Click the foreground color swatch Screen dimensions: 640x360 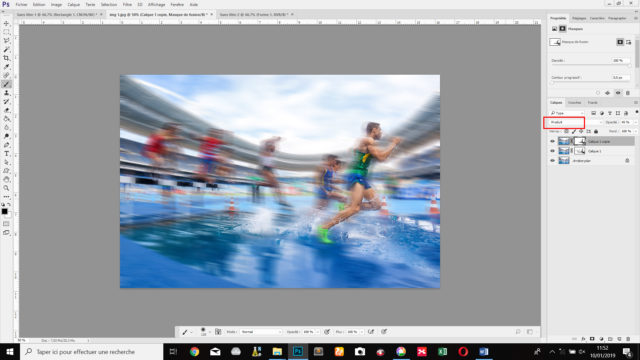point(4,211)
